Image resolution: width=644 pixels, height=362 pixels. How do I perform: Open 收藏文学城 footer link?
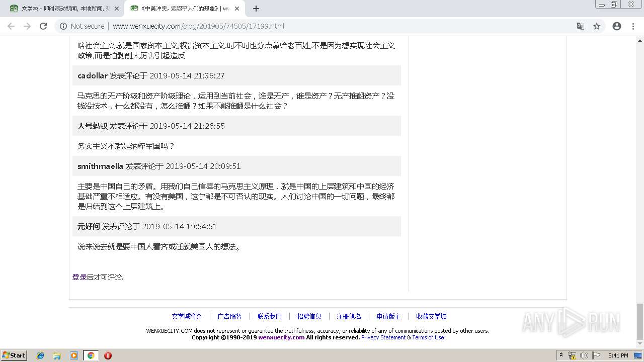431,316
